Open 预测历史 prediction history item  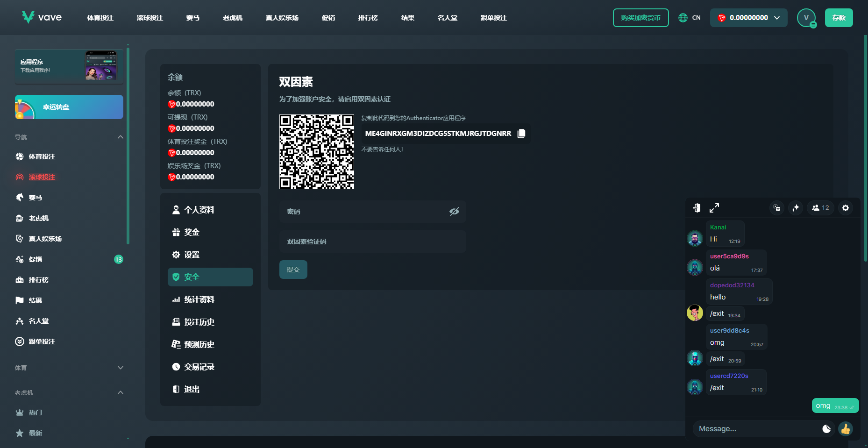[210, 344]
